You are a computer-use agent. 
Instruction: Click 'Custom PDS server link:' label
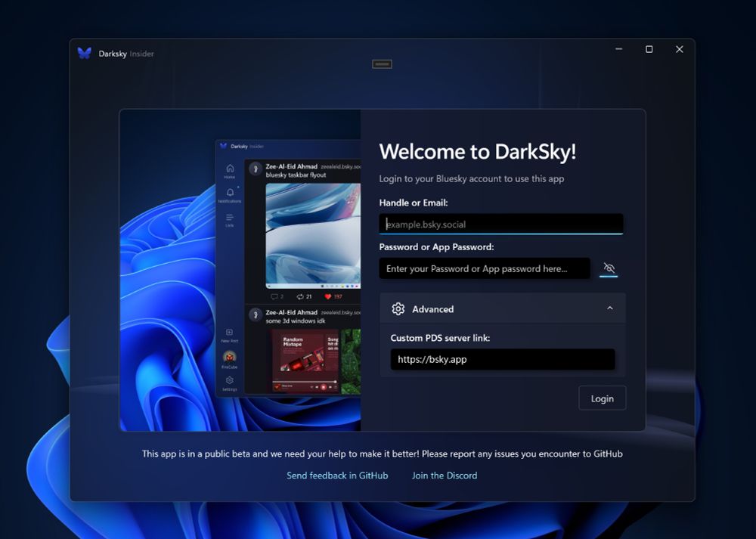pyautogui.click(x=440, y=338)
